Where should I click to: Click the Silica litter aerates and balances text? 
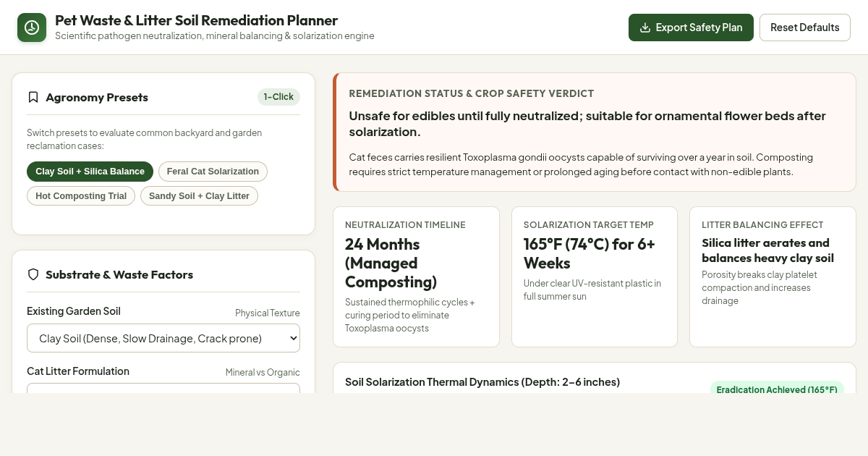pos(767,250)
